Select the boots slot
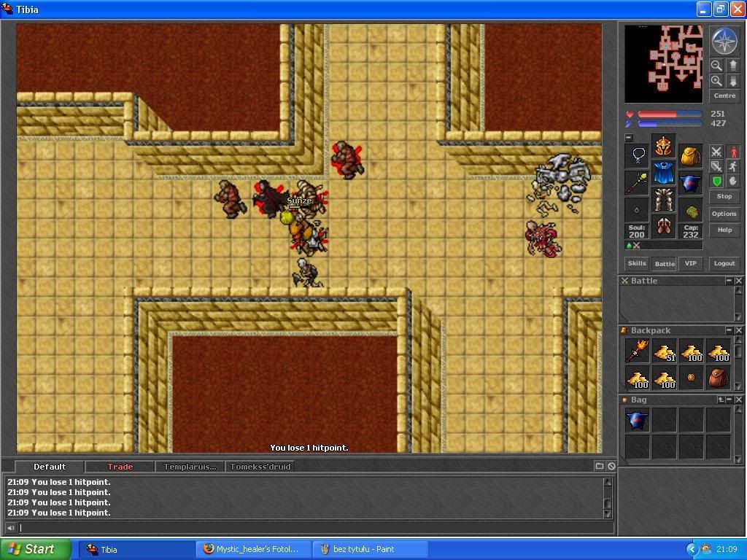 pyautogui.click(x=664, y=226)
